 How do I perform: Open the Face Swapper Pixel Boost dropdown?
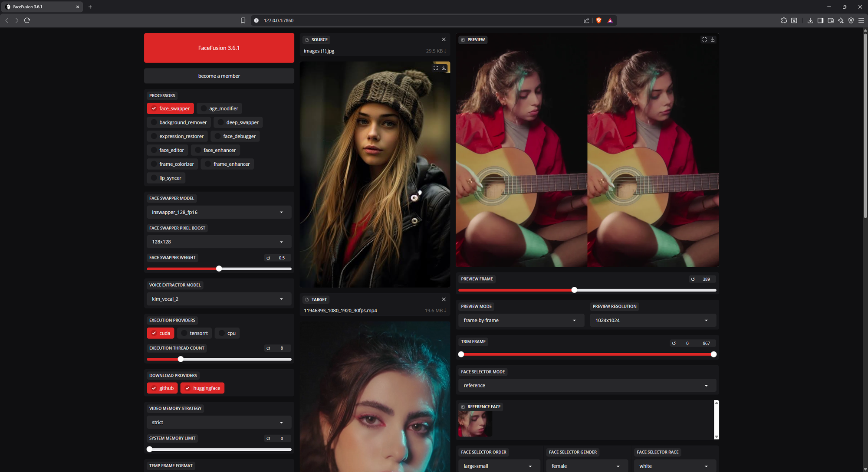219,242
